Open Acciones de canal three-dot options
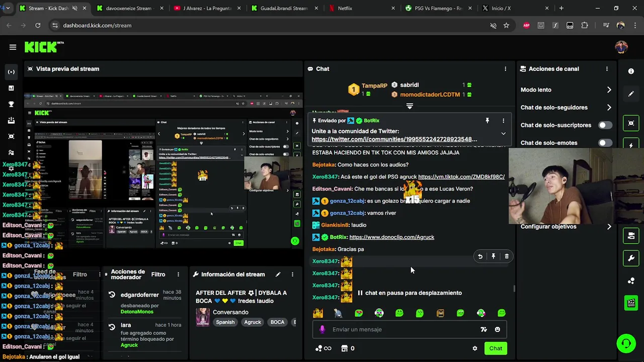 [x=607, y=69]
